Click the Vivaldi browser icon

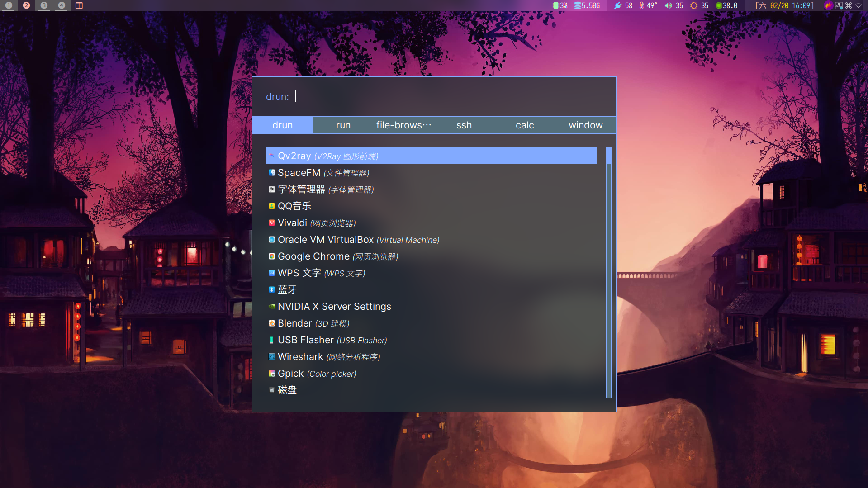pos(272,223)
